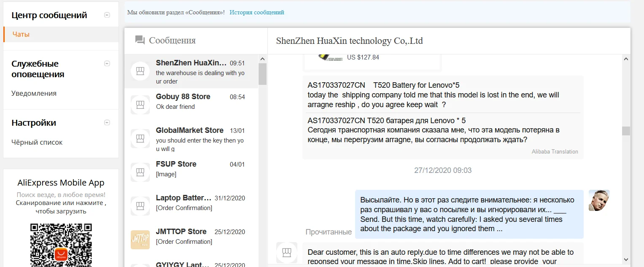Collapse the Настройки section
Screen dimensions: 644x267
107,123
